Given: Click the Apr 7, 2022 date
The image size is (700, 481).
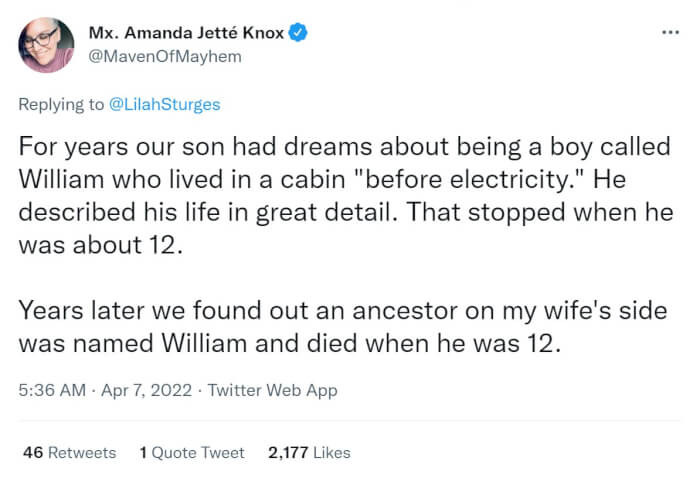Looking at the screenshot, I should pos(148,390).
